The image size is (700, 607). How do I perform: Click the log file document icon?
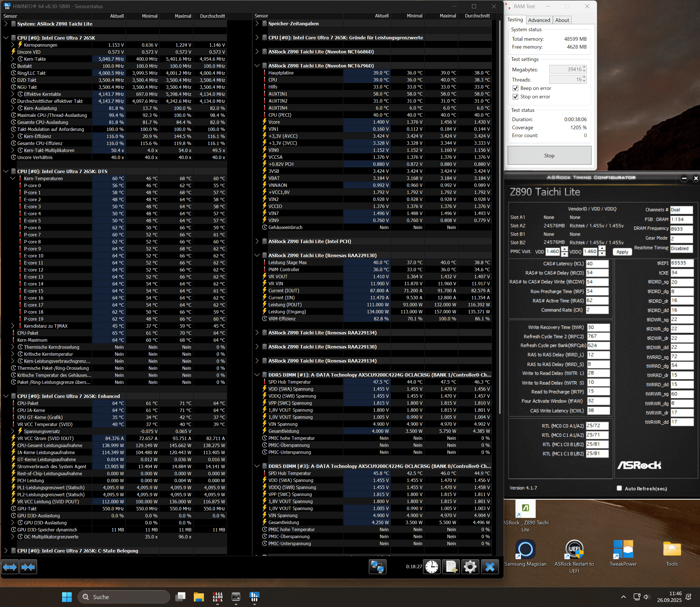(451, 567)
